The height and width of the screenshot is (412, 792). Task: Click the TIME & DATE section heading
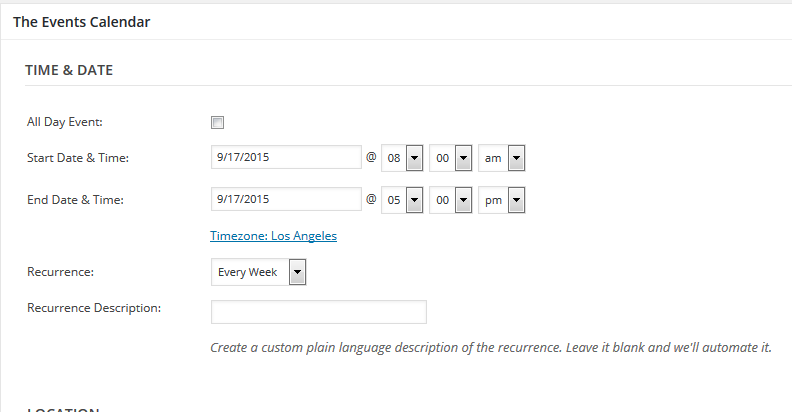point(69,70)
